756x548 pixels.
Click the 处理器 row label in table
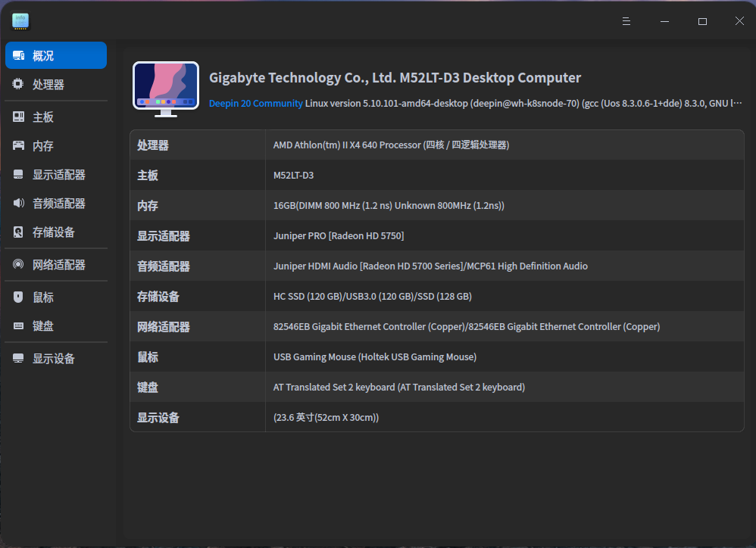153,145
